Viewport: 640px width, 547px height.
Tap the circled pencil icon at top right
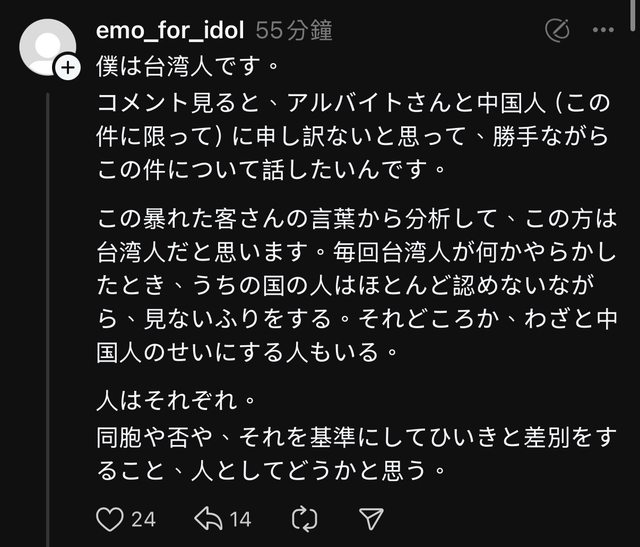557,31
